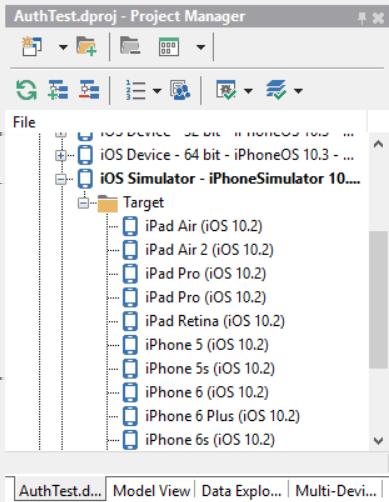
Task: Click the Build layers checkmark icon
Action: [276, 89]
